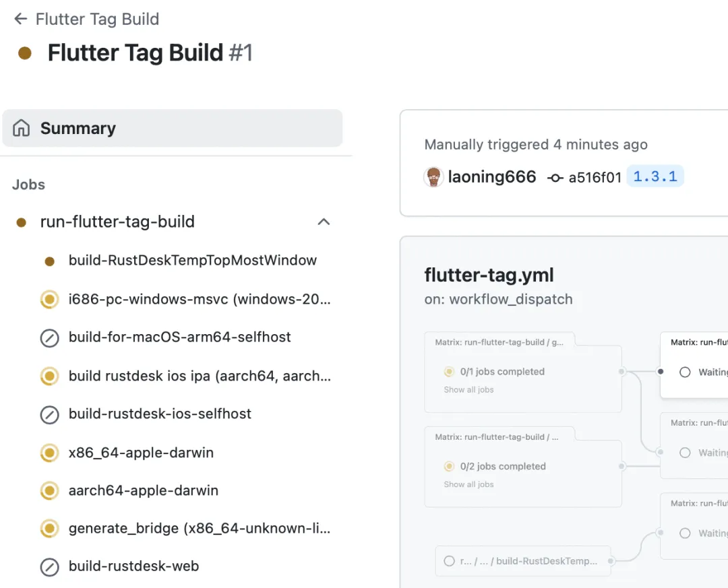Open the build rustdesk ios ipa job
The image size is (728, 588).
pos(200,376)
